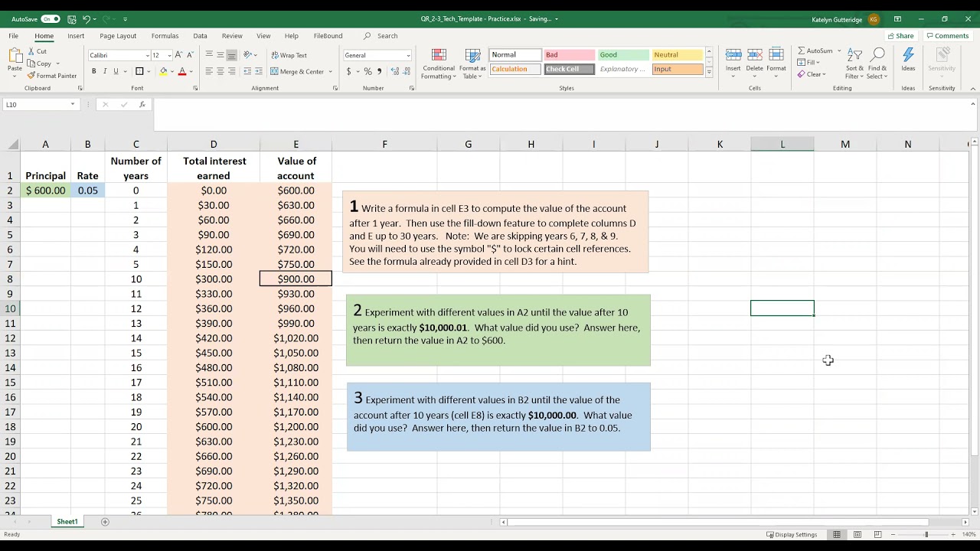This screenshot has width=980, height=551.
Task: Apply Comma Style number format
Action: tap(378, 71)
